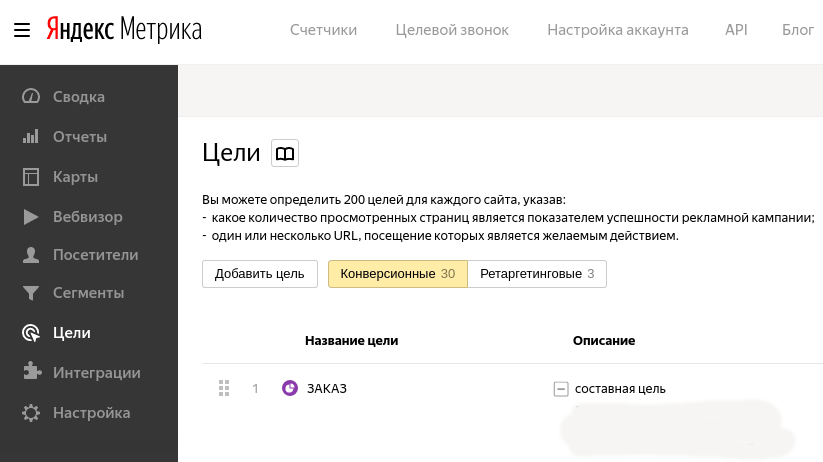
Task: Click the Посетители person icon
Action: coord(31,255)
